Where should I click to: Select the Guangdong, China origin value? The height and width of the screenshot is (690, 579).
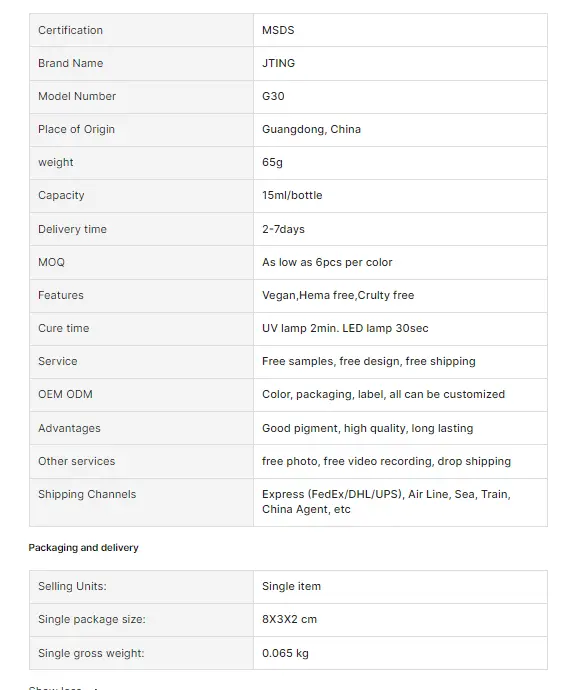[x=311, y=129]
